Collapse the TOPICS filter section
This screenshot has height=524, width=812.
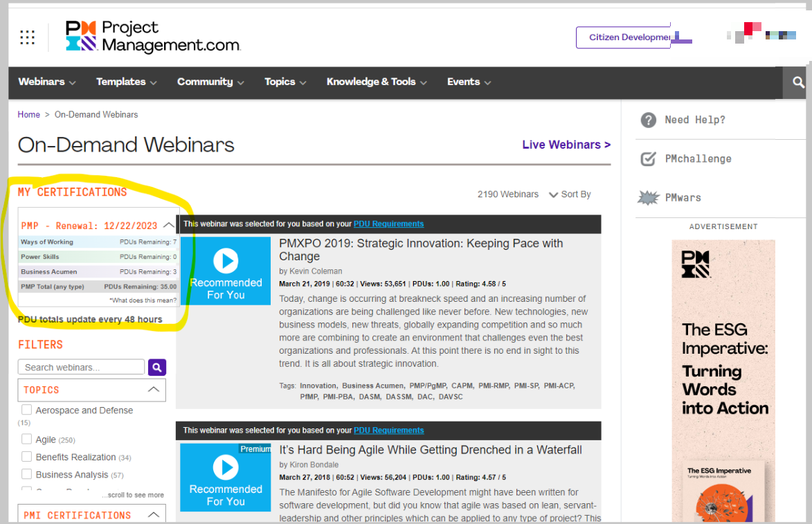click(153, 390)
